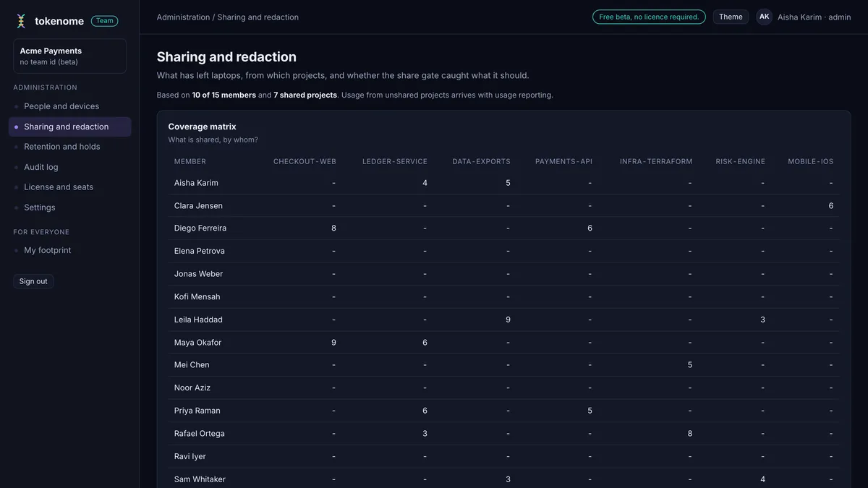
Task: Click the PAYMENTS-API column header
Action: [x=563, y=162]
